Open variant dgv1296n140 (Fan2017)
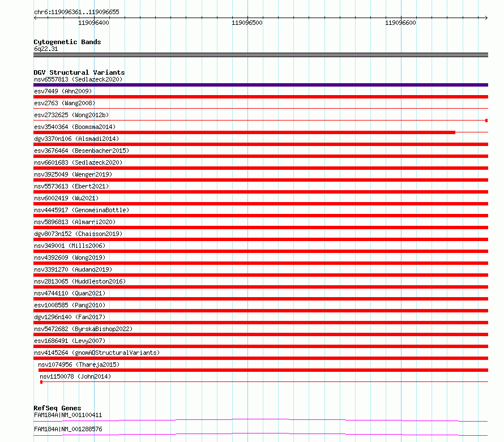 tap(70, 317)
